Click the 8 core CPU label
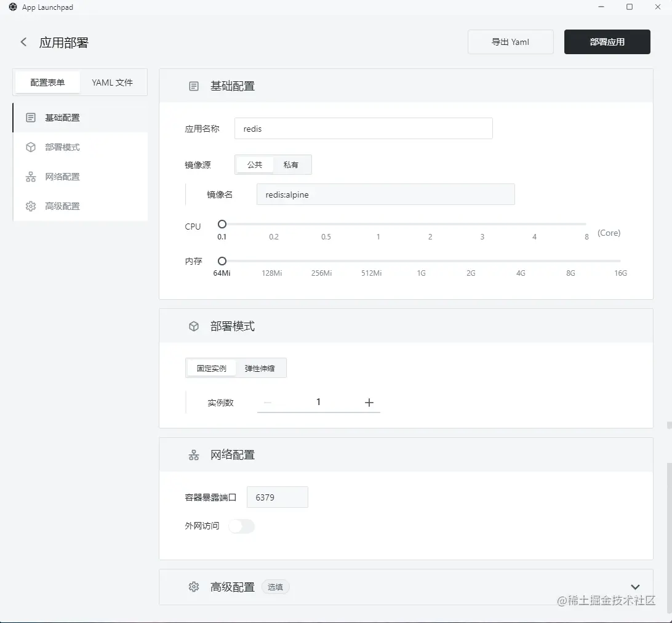This screenshot has height=623, width=672. point(586,236)
